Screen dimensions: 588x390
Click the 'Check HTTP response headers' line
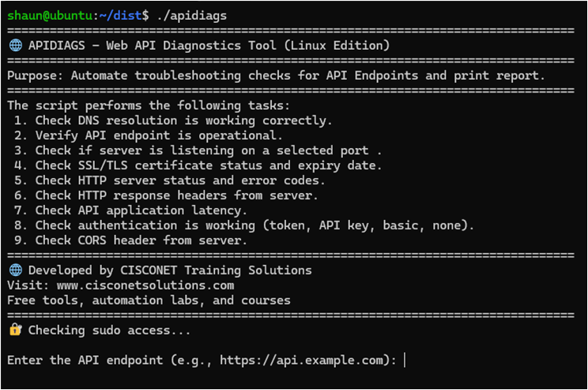(x=176, y=195)
